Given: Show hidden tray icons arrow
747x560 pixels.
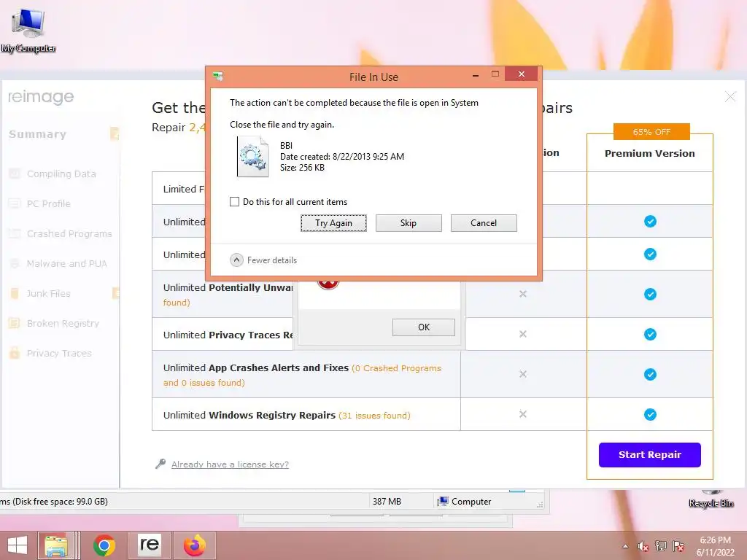Looking at the screenshot, I should click(x=625, y=547).
